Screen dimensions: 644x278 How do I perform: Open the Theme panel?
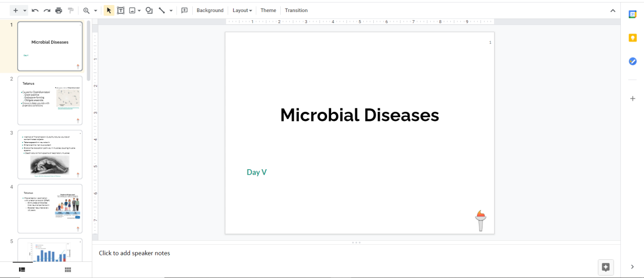268,11
